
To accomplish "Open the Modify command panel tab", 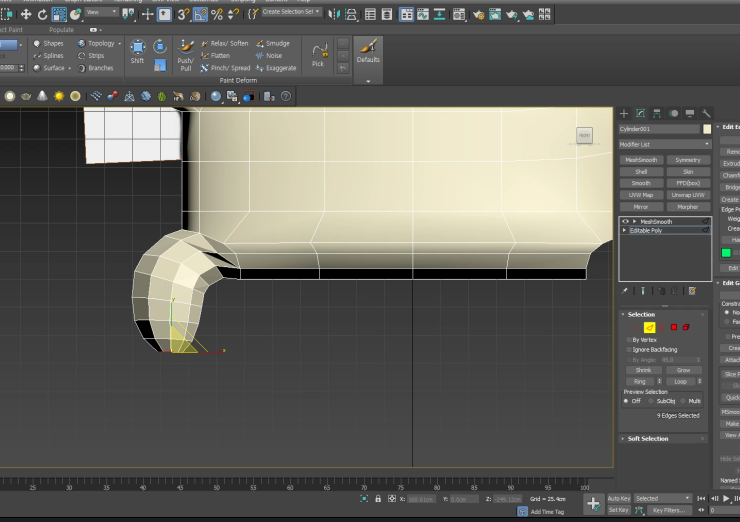I will (x=641, y=114).
